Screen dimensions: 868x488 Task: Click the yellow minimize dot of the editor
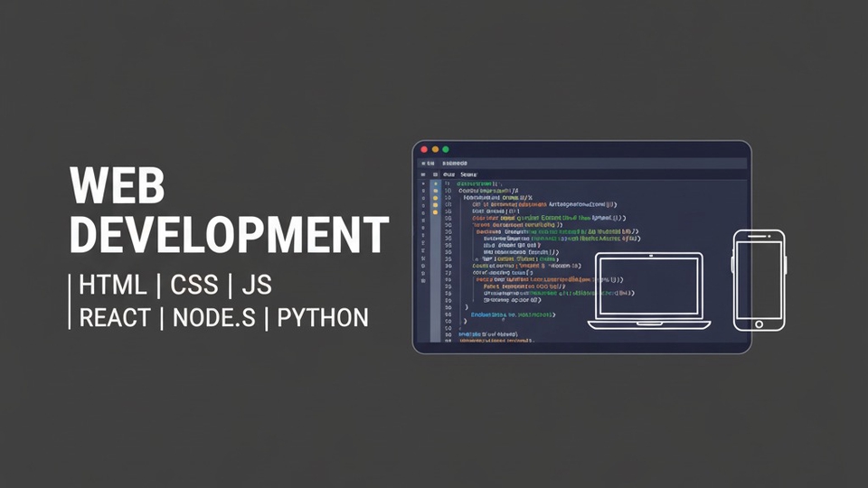coord(435,149)
